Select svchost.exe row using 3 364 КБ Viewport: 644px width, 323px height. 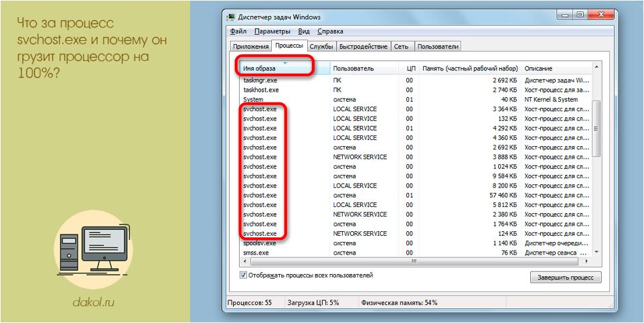click(x=416, y=109)
